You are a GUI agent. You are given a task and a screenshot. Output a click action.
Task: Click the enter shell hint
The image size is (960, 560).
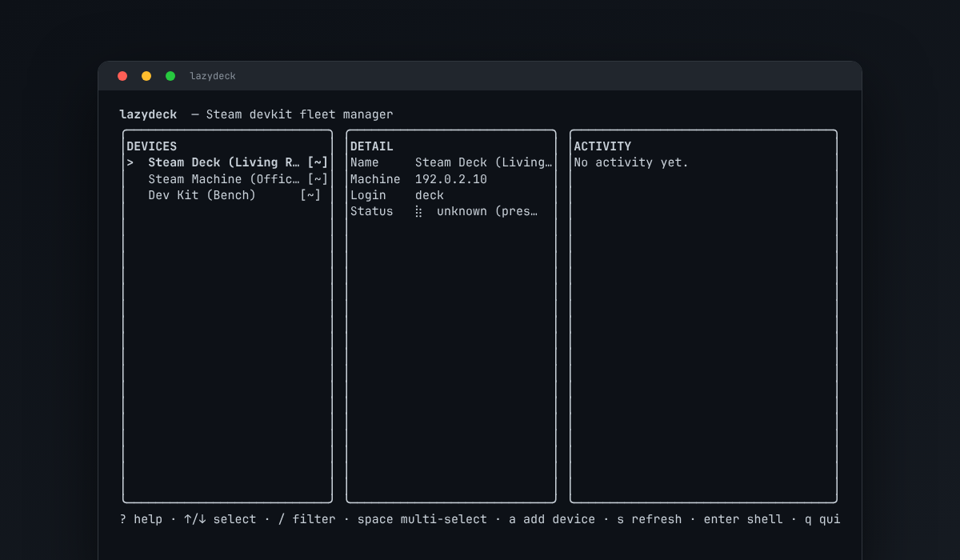point(743,519)
